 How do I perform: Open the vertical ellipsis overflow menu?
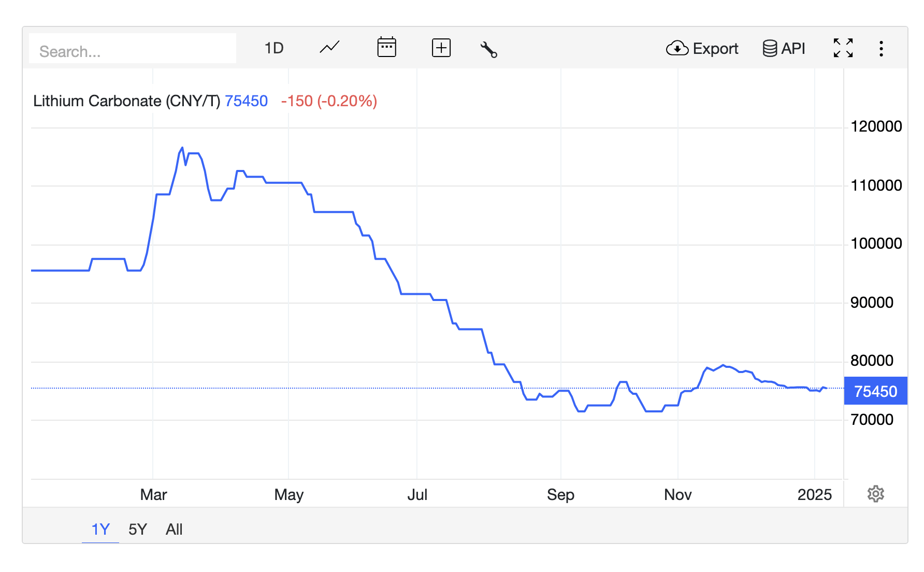881,48
